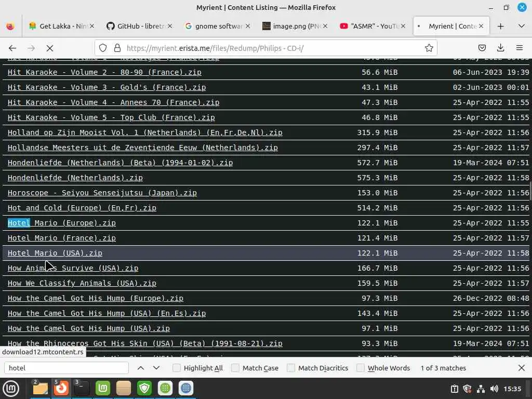Download Hotel Mario (France).zip
532x399 pixels.
[x=62, y=238]
